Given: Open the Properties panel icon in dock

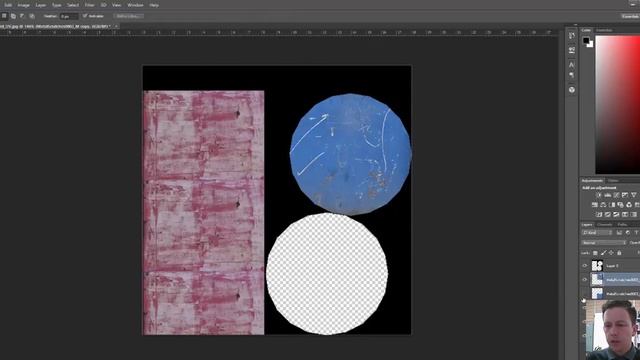Looking at the screenshot, I should [x=572, y=50].
